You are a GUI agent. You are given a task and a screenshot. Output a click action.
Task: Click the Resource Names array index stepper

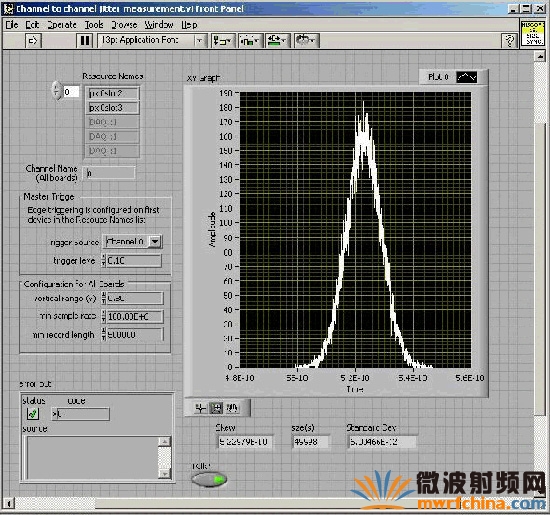coord(56,91)
